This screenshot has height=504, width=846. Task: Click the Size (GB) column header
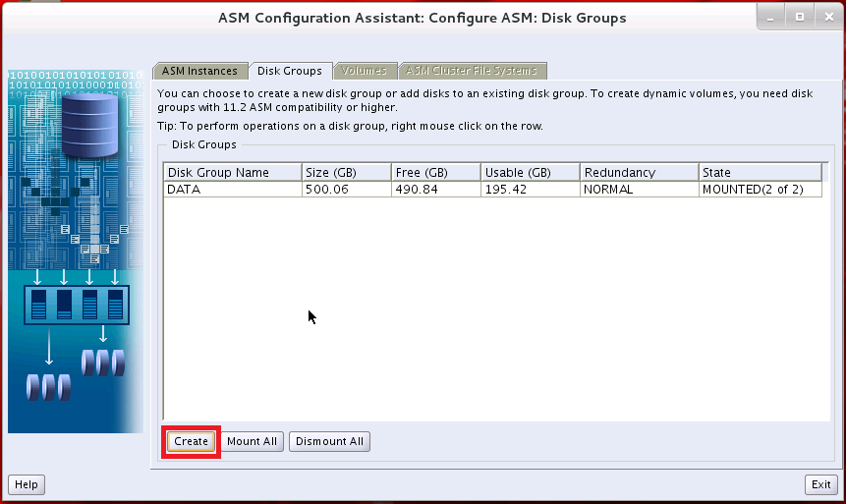tap(346, 173)
